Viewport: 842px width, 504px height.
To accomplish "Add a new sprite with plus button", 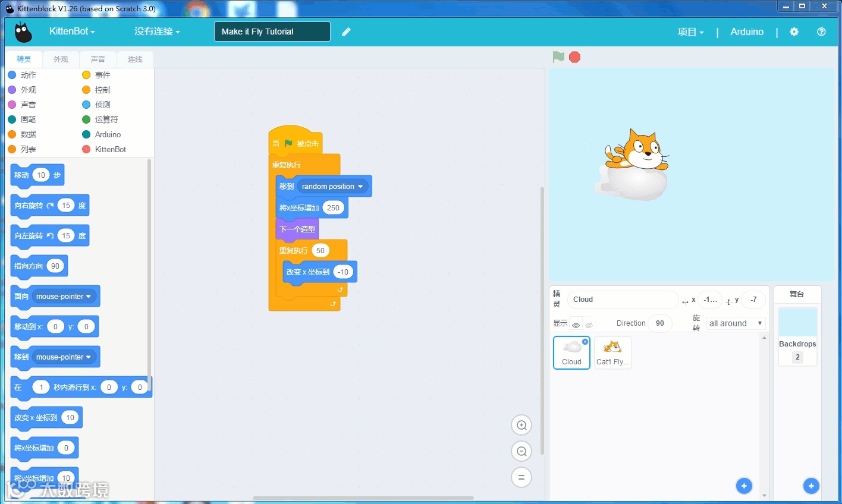I will point(744,486).
